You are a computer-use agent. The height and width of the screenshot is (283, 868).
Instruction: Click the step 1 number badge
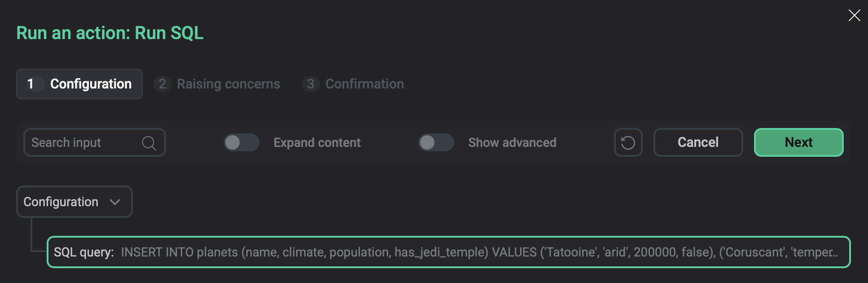31,84
